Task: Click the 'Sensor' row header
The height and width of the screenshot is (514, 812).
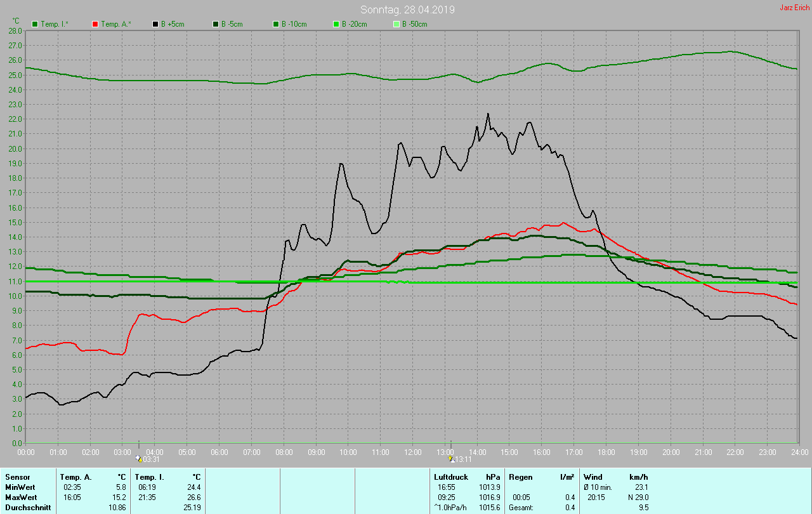Action: click(x=17, y=477)
